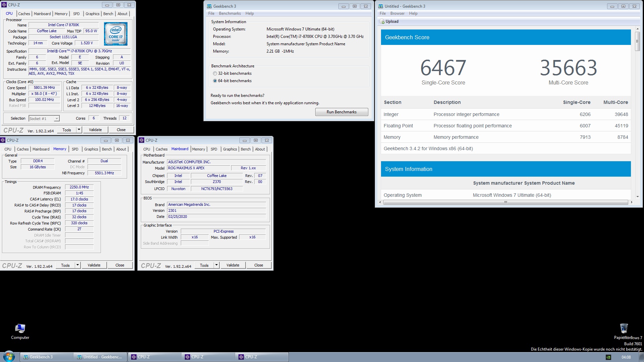
Task: Click the BIOS Version 2301 field
Action: (x=217, y=211)
